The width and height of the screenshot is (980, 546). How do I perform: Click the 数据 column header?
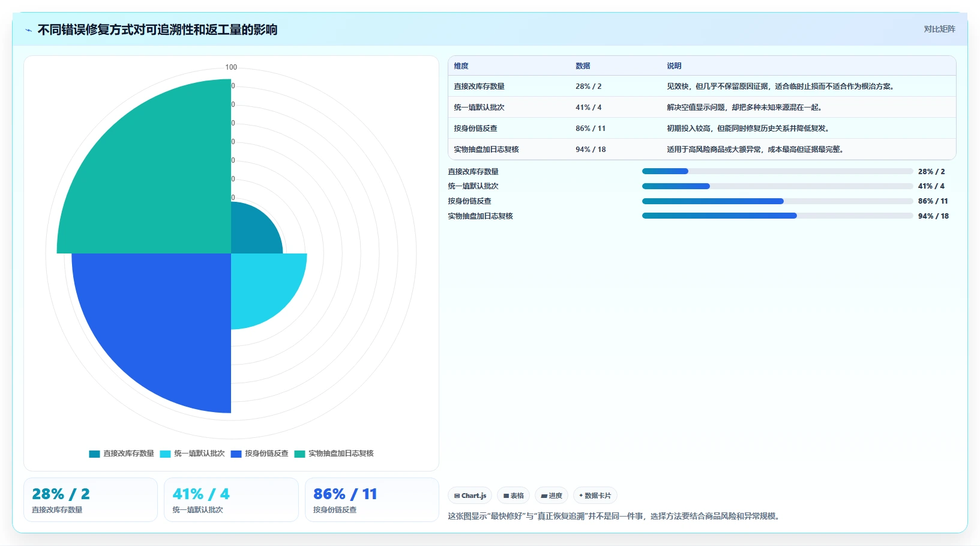583,66
